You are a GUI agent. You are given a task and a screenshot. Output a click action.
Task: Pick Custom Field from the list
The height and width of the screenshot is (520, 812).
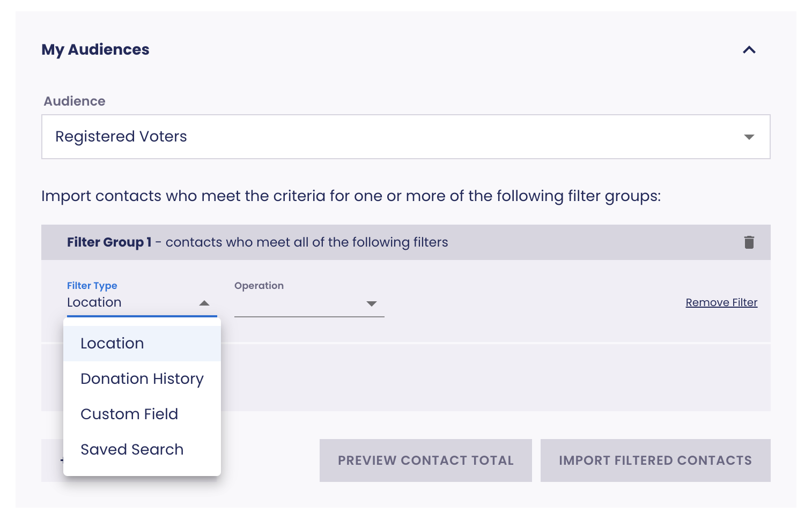129,414
